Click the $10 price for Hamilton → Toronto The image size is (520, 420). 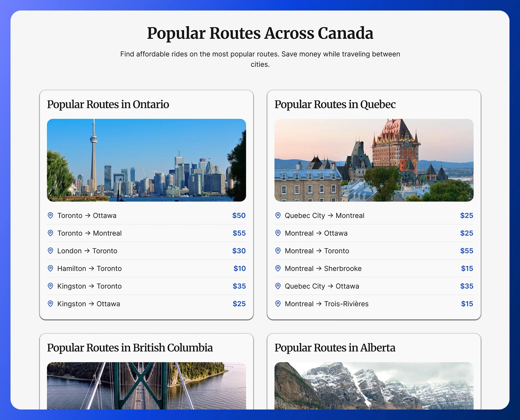(x=240, y=269)
